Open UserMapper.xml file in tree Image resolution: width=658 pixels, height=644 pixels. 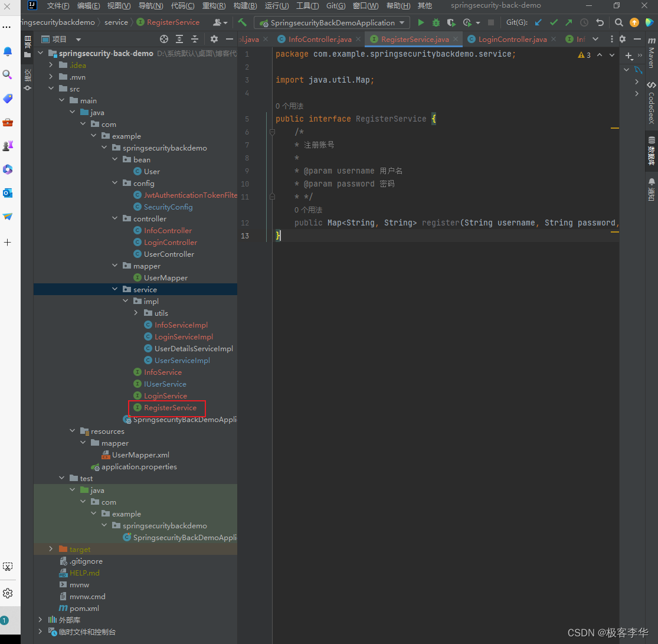tap(140, 455)
